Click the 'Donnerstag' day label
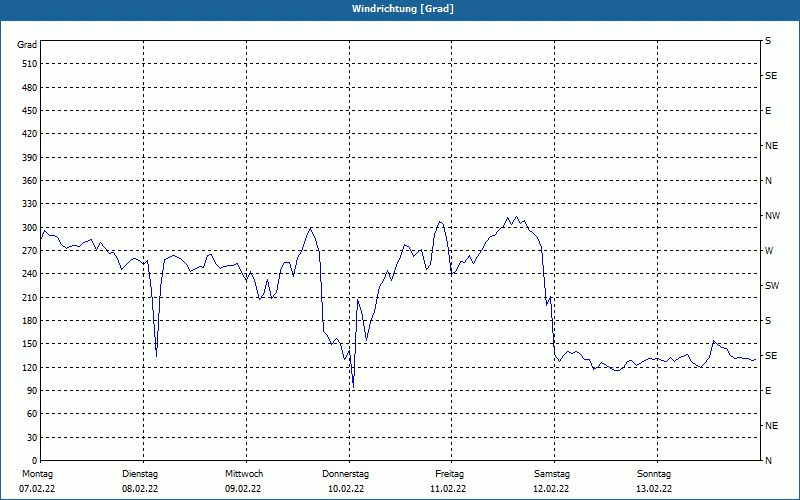The width and height of the screenshot is (800, 500). coord(345,474)
